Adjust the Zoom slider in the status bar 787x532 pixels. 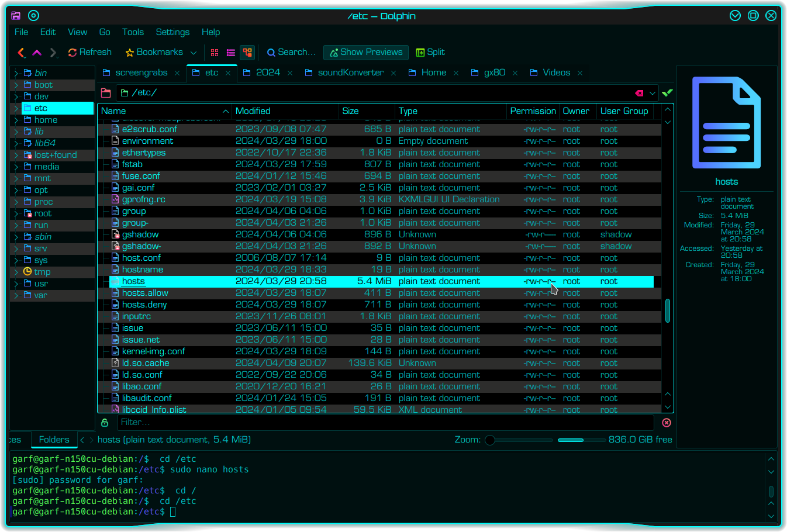click(519, 440)
